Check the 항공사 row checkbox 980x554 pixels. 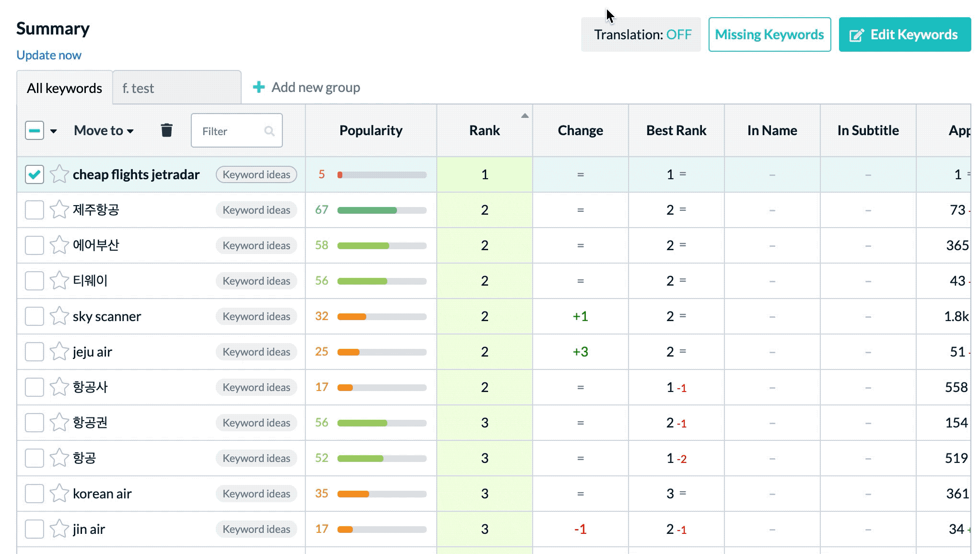pyautogui.click(x=35, y=387)
